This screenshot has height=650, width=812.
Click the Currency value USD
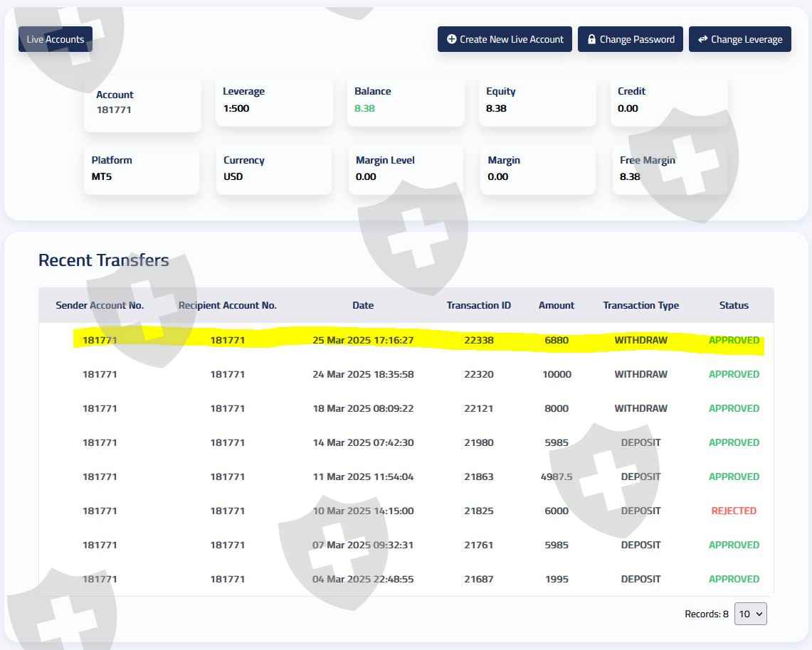tap(233, 176)
